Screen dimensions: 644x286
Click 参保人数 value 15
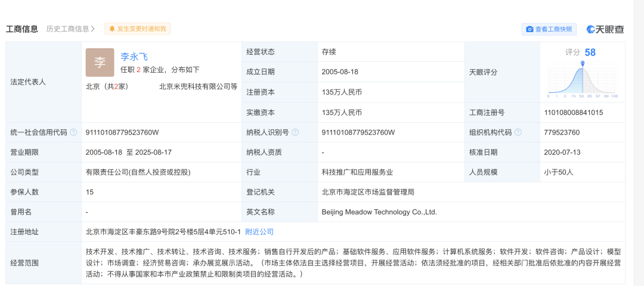click(x=89, y=192)
